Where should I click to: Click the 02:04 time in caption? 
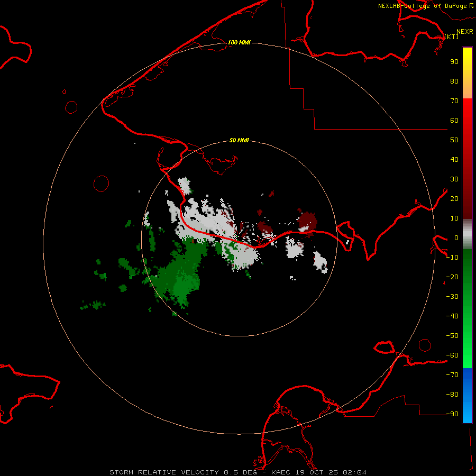coord(354,472)
